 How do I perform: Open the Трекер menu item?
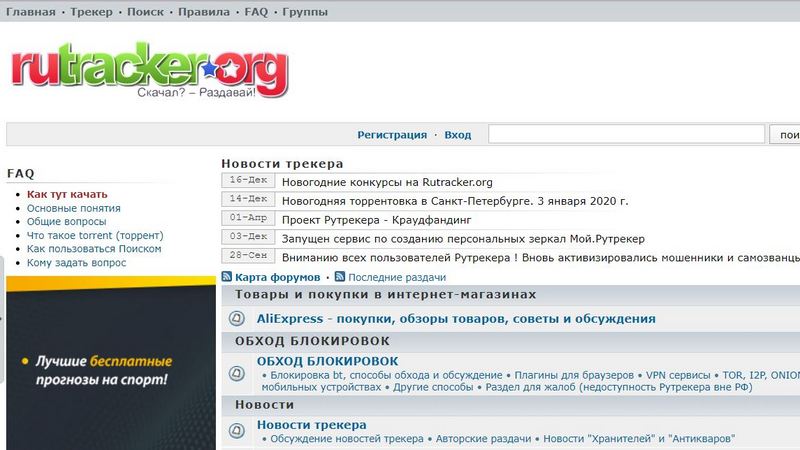(91, 12)
